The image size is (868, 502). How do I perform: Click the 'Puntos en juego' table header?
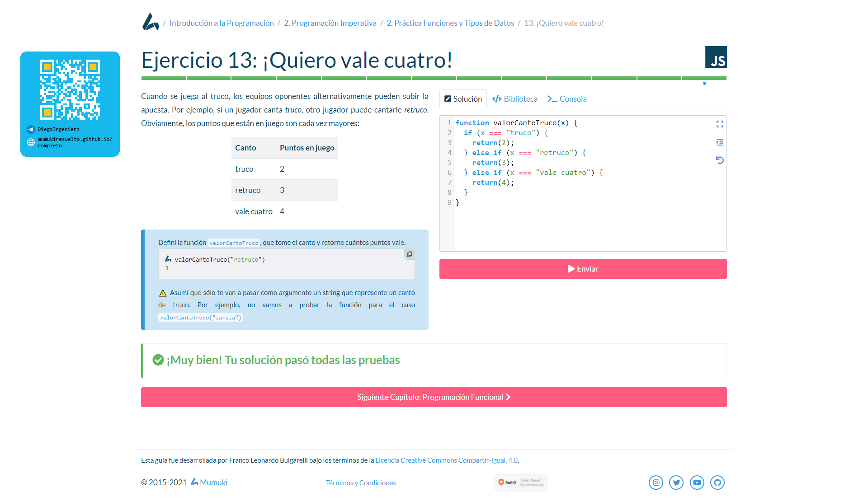307,148
